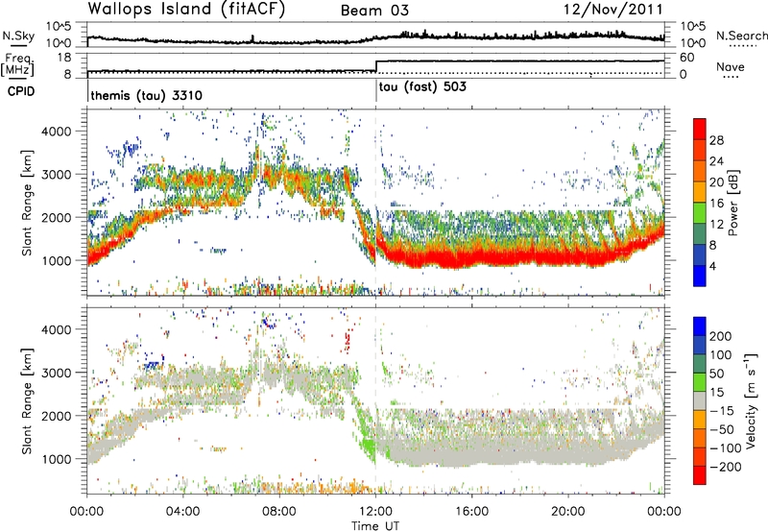This screenshot has width=768, height=532.
Task: Click the '200' tick on the Velocity colorbar
Action: pos(721,336)
